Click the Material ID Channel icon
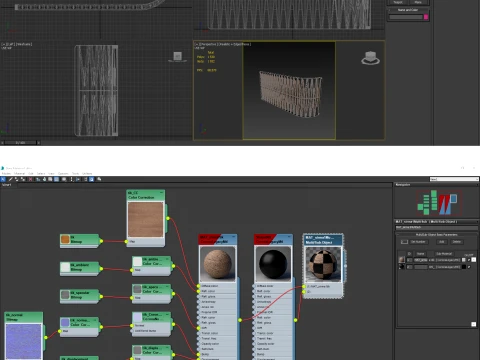Screen dimensions: 480x360 [x=64, y=179]
